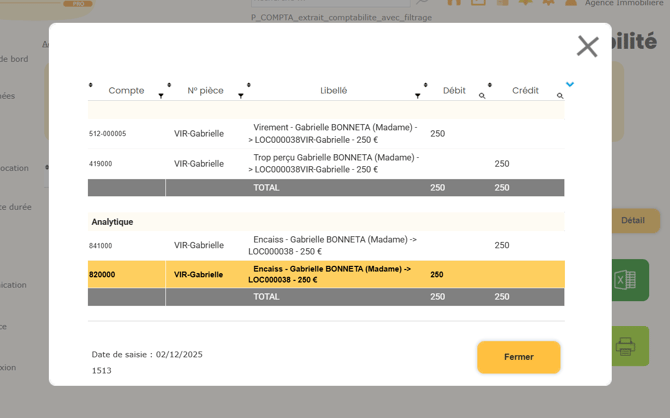Click the Débit column header
Screen dimensions: 670x418
coord(454,91)
